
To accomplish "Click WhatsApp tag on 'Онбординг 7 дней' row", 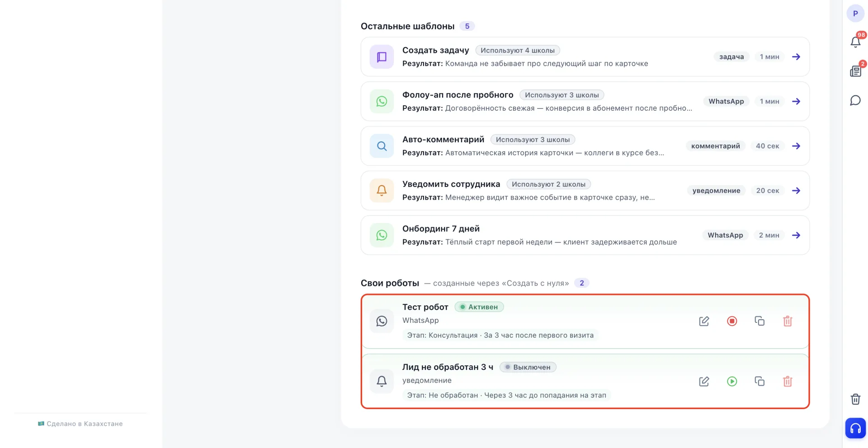I will pyautogui.click(x=725, y=235).
